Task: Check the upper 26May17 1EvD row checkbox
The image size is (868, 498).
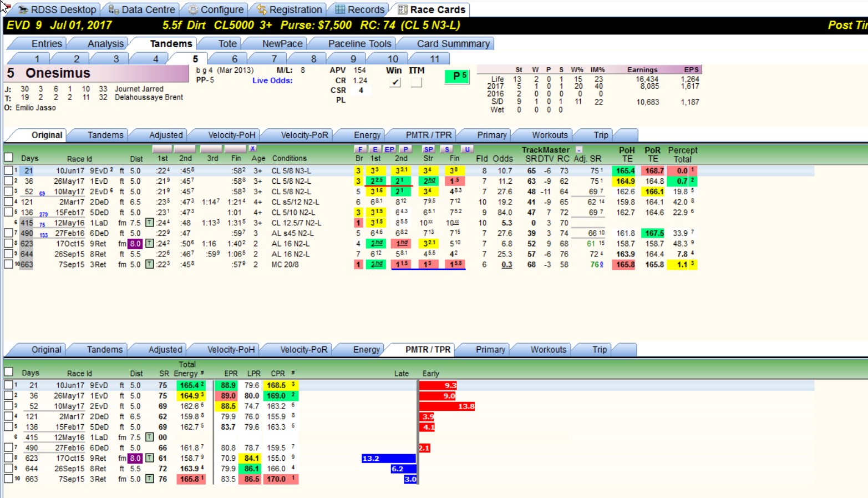Action: point(8,181)
